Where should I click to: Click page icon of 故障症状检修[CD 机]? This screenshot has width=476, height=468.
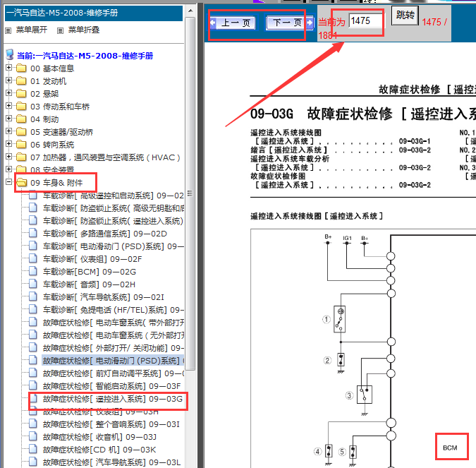pyautogui.click(x=32, y=449)
